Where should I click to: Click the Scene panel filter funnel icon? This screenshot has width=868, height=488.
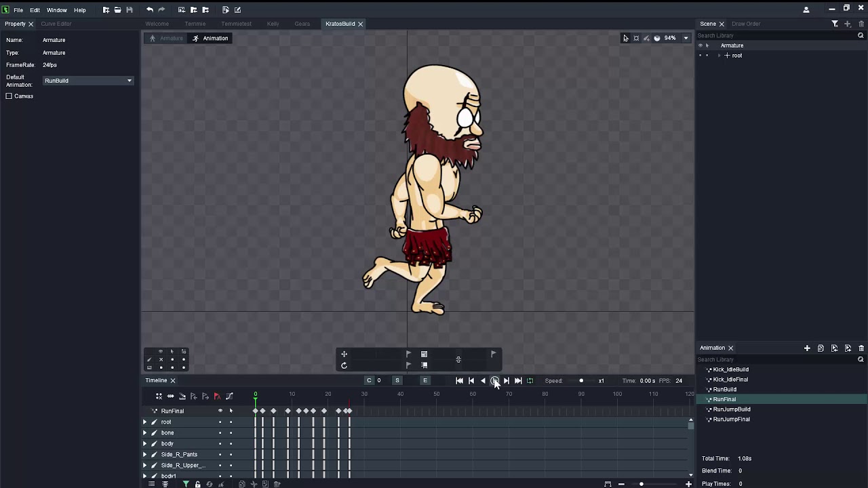pyautogui.click(x=835, y=24)
